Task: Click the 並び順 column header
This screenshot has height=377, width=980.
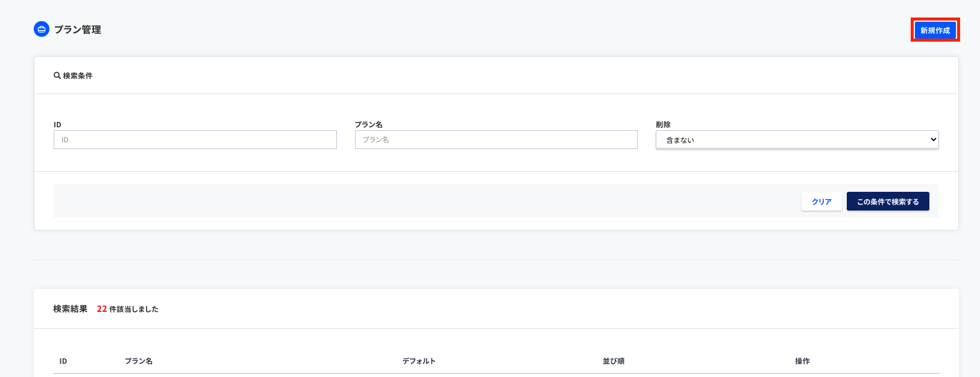Action: tap(614, 361)
